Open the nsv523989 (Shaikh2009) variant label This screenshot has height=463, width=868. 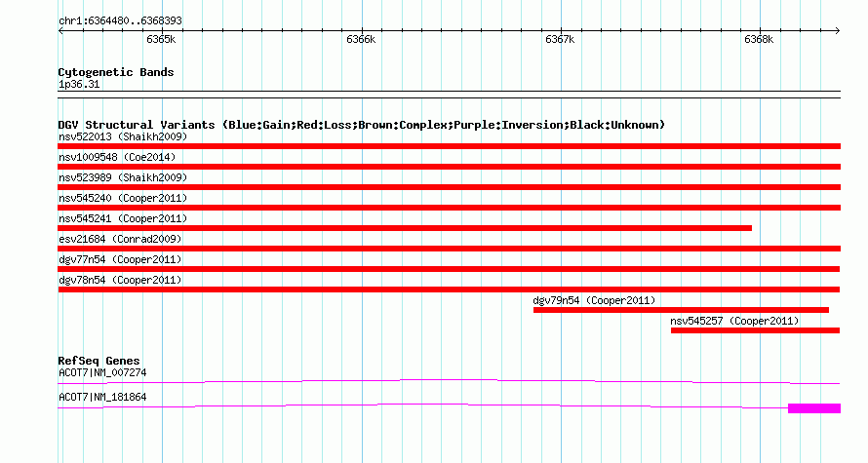click(123, 177)
